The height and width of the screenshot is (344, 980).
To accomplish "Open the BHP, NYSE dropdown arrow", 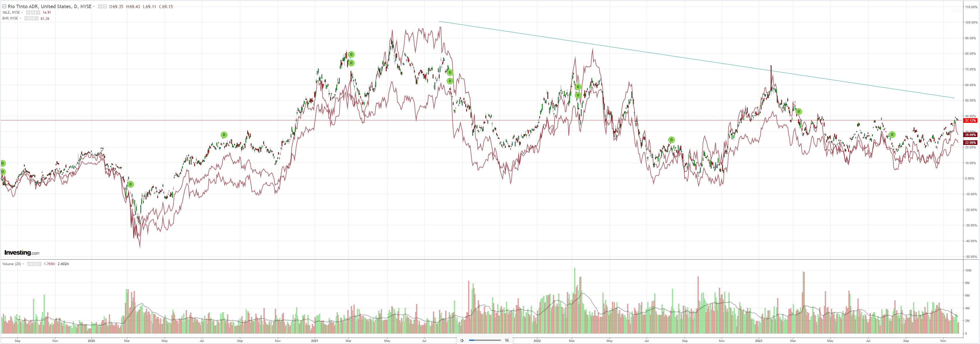I will (x=20, y=18).
